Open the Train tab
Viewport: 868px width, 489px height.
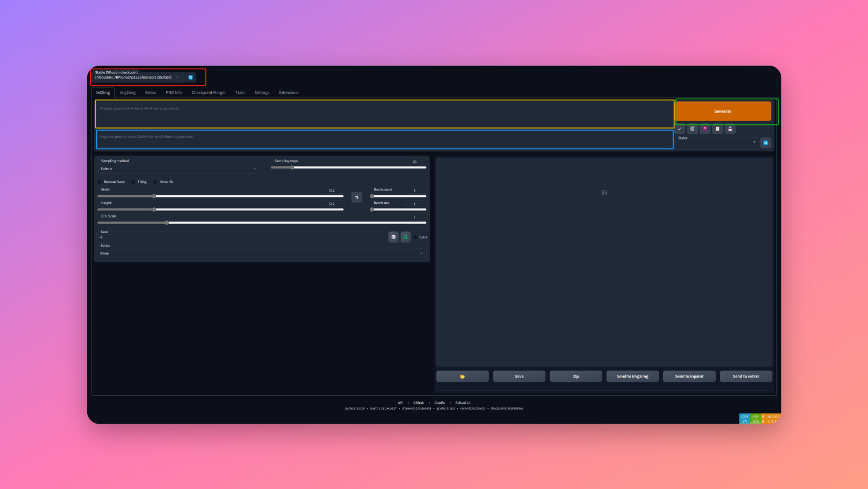pos(240,93)
